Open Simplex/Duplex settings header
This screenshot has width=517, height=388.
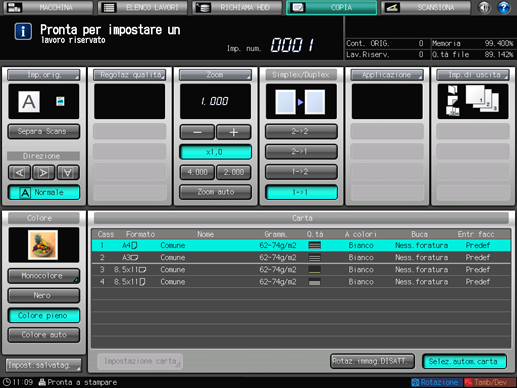point(301,75)
